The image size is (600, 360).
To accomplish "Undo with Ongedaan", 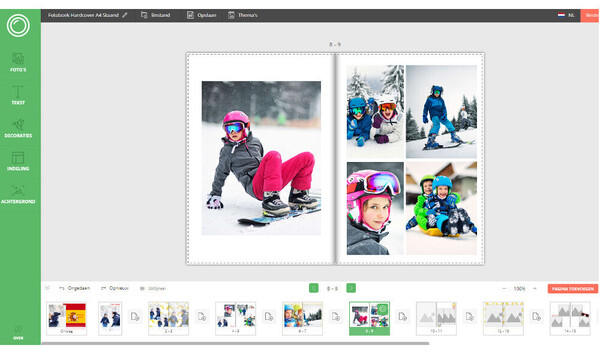I will (75, 288).
